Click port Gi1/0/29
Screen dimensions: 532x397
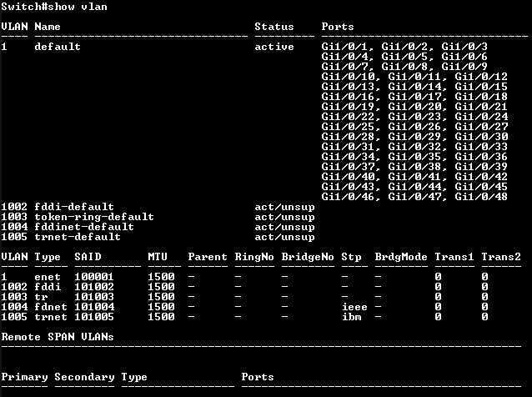coord(416,137)
